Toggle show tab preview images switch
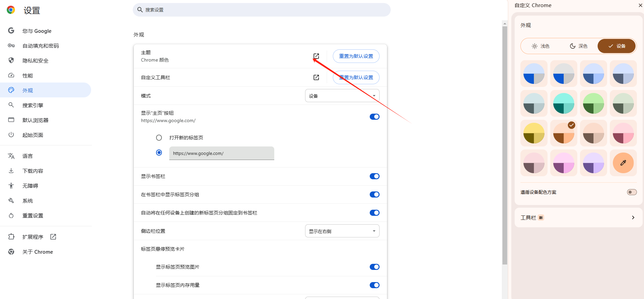The height and width of the screenshot is (299, 644). point(374,267)
